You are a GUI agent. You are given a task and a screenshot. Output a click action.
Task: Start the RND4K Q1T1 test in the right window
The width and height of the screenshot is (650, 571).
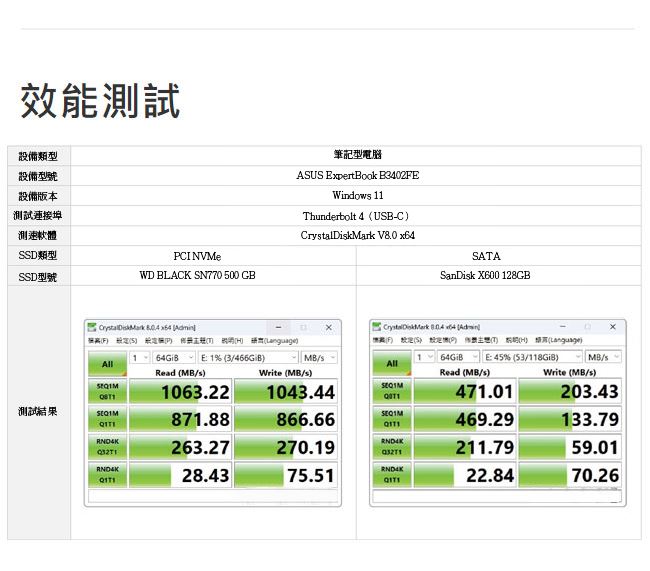click(392, 475)
